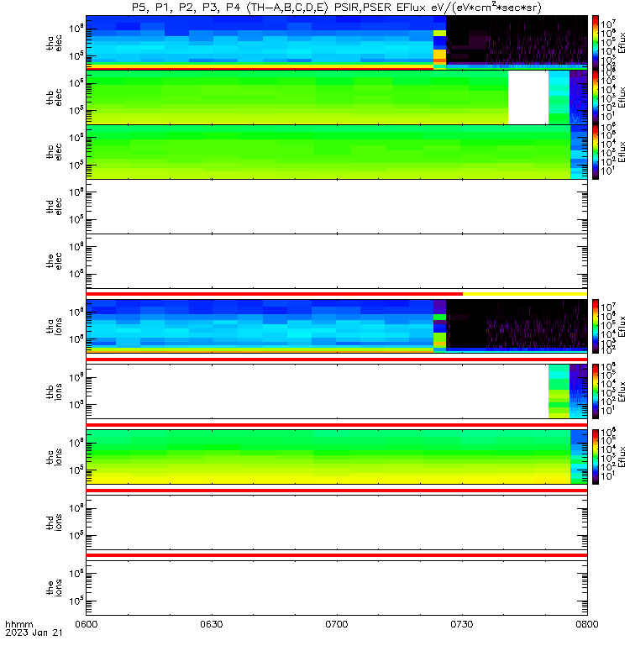Select the 'tha ions' y-axis label
The image size is (630, 672).
pos(55,326)
